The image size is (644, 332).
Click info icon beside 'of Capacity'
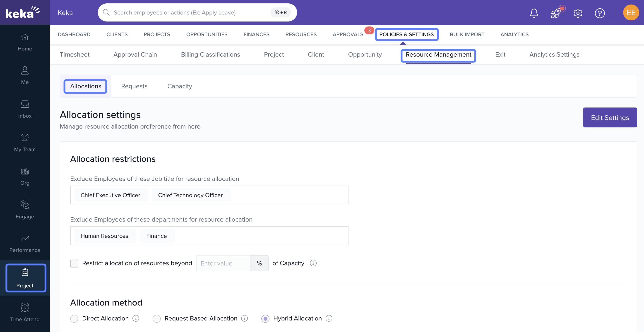point(313,263)
